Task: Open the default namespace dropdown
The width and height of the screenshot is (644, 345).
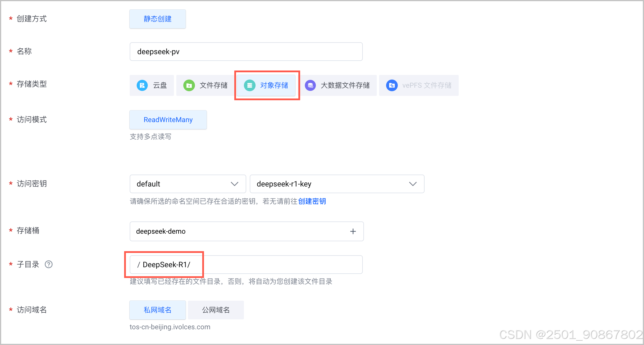Action: 188,184
